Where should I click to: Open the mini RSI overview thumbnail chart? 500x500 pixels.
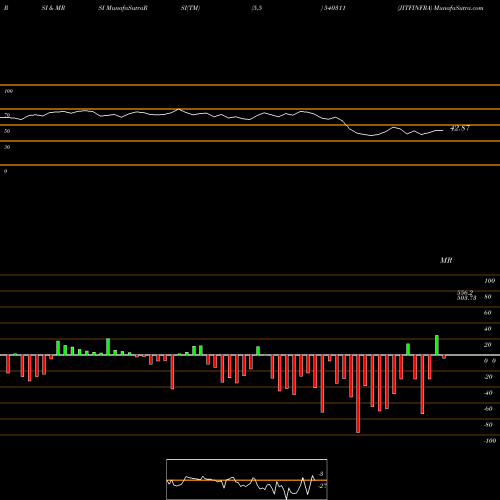pos(247,479)
